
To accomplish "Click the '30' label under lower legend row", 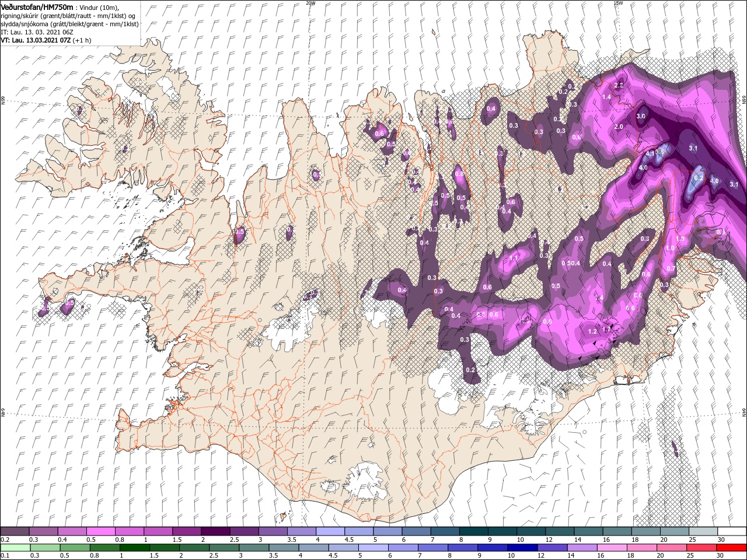I will point(721,556).
